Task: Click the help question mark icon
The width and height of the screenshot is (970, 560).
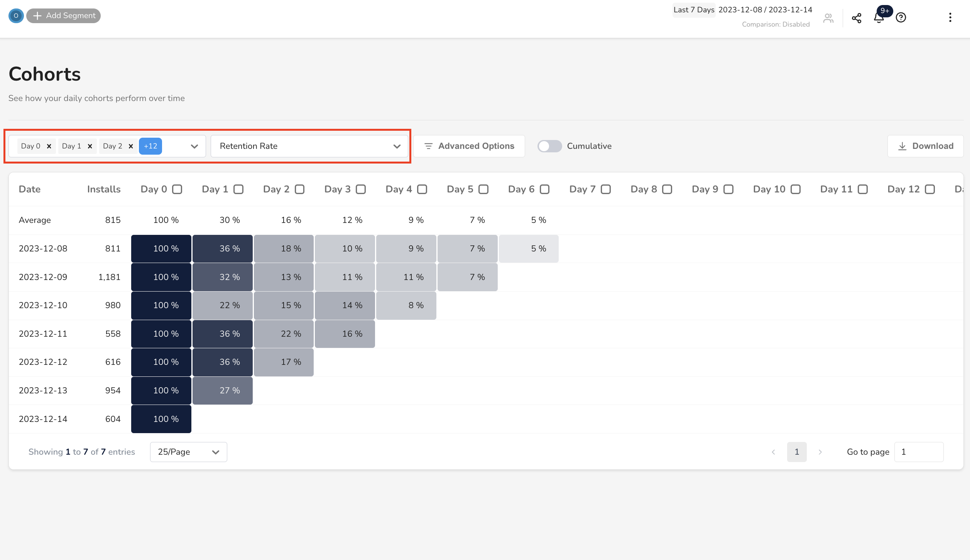Action: (x=901, y=17)
